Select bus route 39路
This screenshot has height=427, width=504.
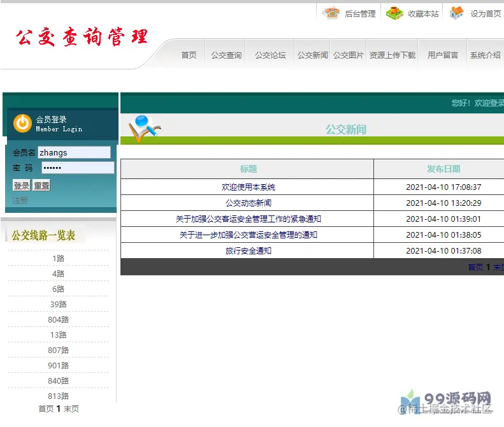pos(58,304)
